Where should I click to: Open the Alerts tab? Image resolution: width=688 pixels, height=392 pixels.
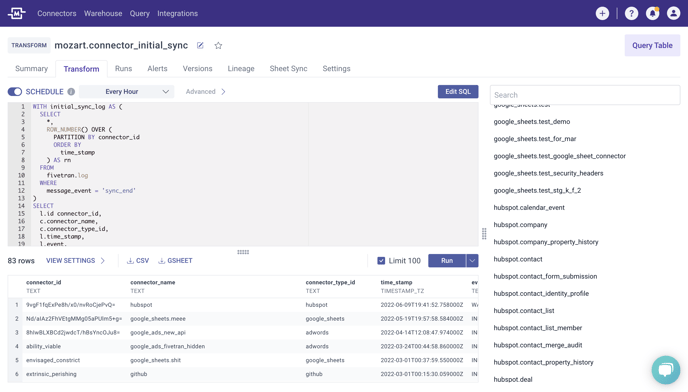coord(157,68)
